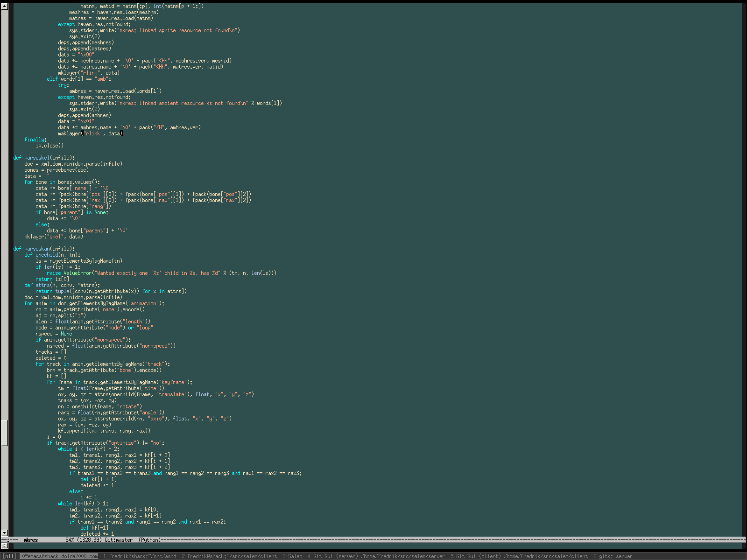The width and height of the screenshot is (747, 560).
Task: Select the 0*emacs@shack.dolda2000.com window entry
Action: coord(59,556)
